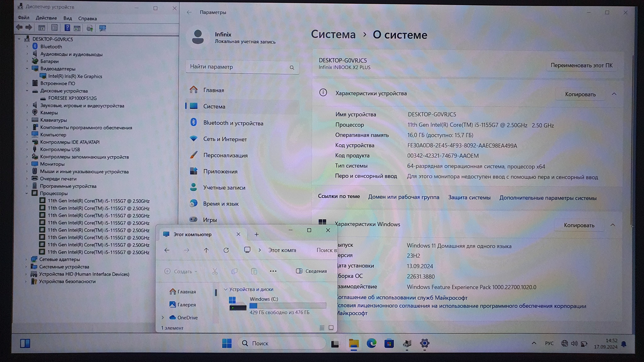This screenshot has height=362, width=644.
Task: Open Microsoft Edge from taskbar
Action: click(x=371, y=343)
